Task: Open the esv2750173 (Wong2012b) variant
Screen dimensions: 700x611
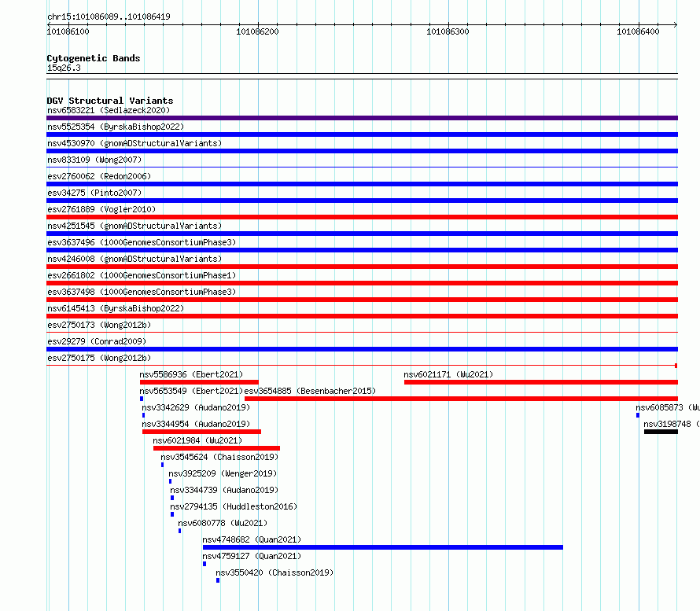Action: pyautogui.click(x=99, y=325)
